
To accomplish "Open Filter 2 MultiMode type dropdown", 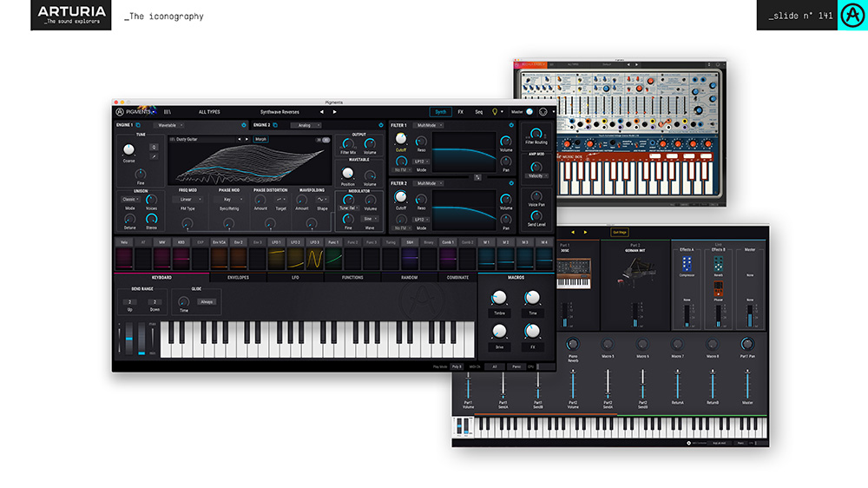I will [429, 183].
